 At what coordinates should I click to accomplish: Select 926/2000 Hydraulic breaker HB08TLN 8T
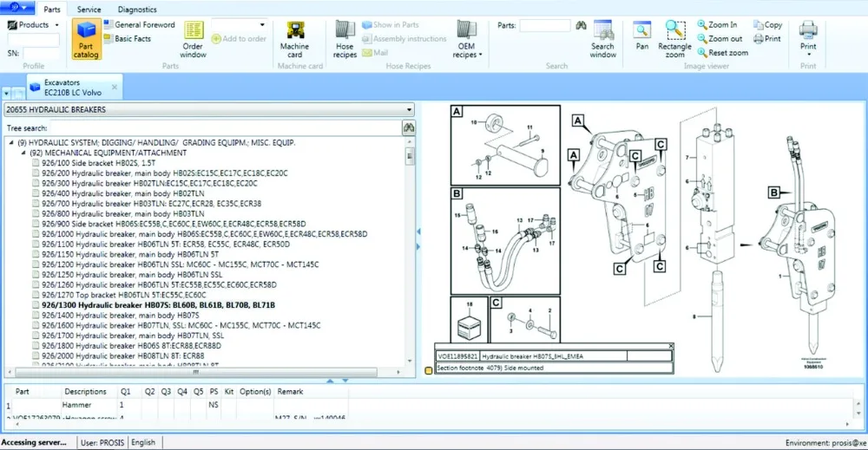[123, 355]
